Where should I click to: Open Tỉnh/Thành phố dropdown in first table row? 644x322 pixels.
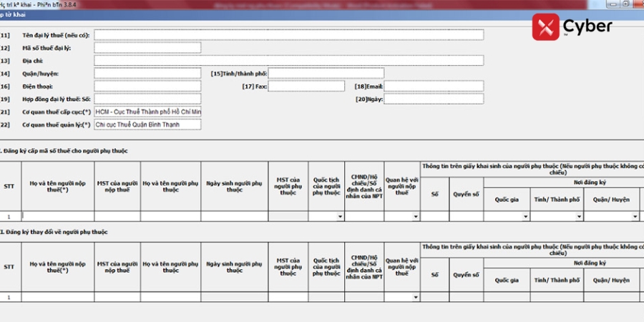click(x=579, y=216)
